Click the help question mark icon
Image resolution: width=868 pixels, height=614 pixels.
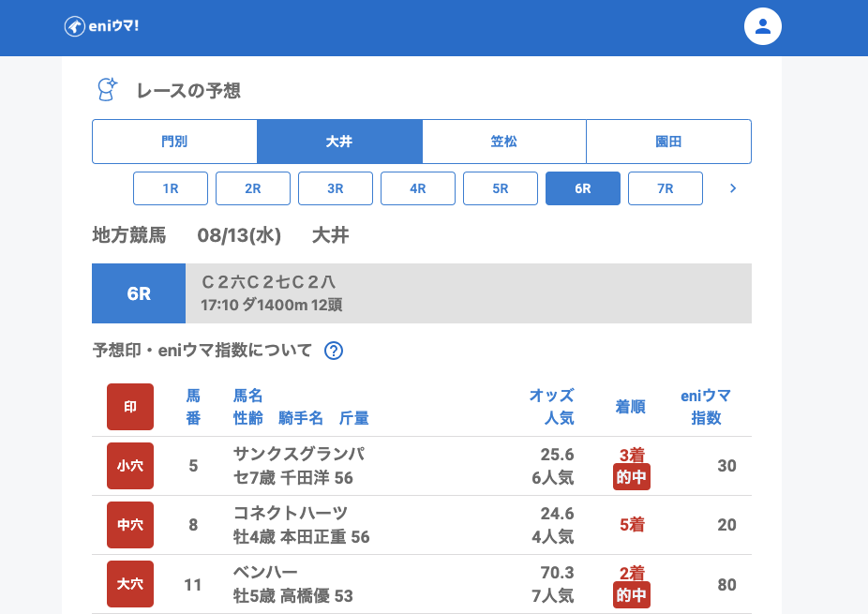pyautogui.click(x=333, y=351)
